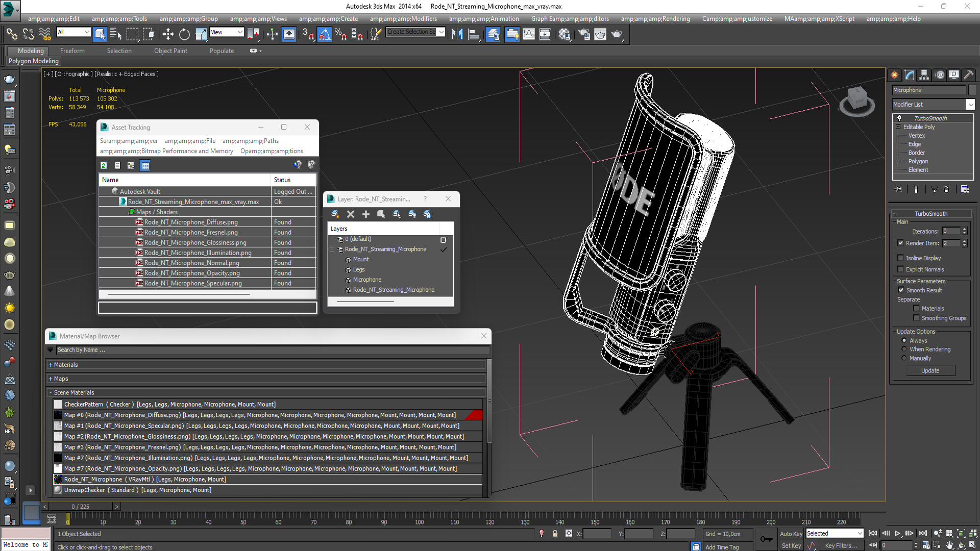
Task: Switch to the Populate ribbon tab
Action: coord(222,51)
